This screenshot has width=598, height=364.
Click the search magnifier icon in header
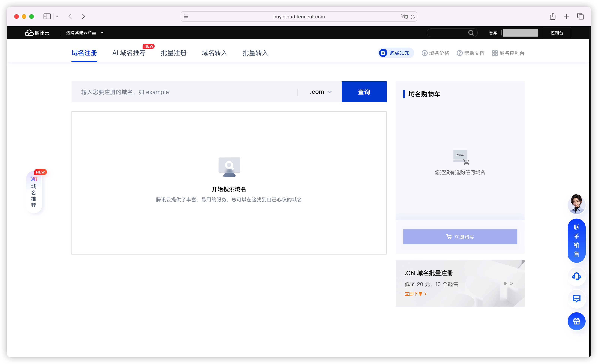click(471, 33)
